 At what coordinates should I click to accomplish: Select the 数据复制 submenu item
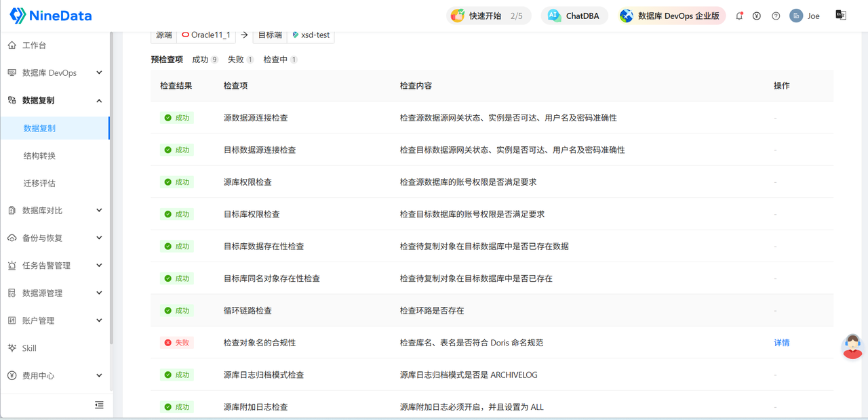tap(54, 128)
